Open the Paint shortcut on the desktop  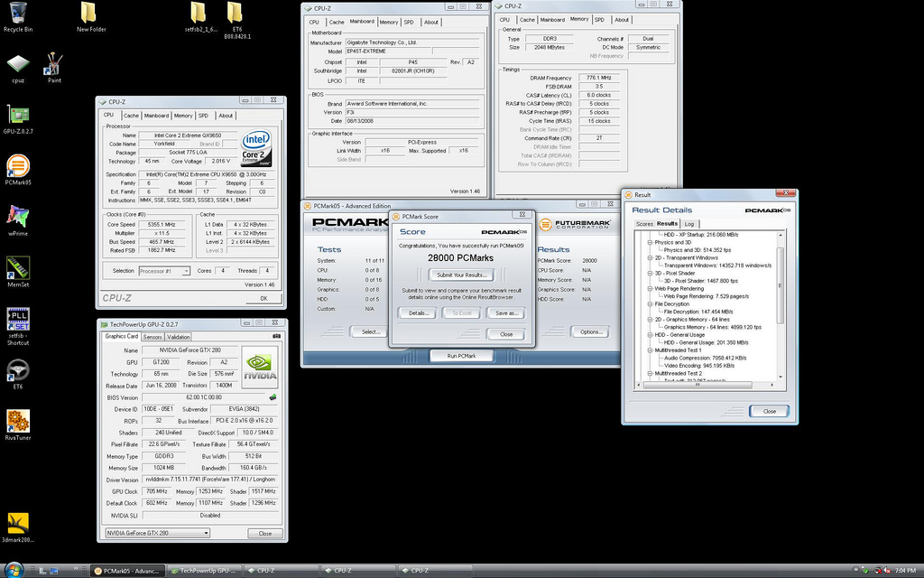point(54,68)
